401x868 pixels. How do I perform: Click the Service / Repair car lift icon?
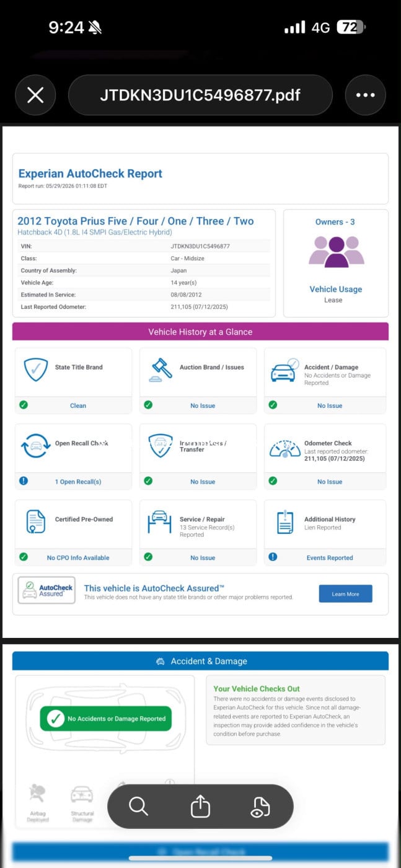159,522
